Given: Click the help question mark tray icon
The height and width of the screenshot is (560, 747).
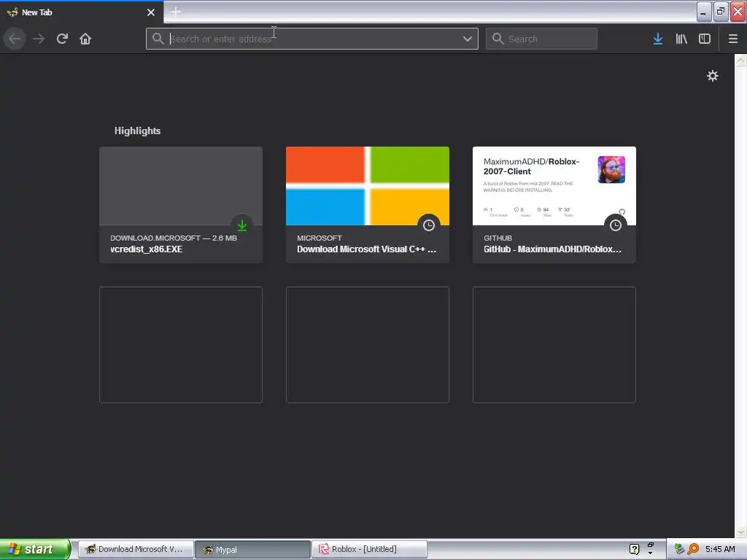Looking at the screenshot, I should point(634,549).
